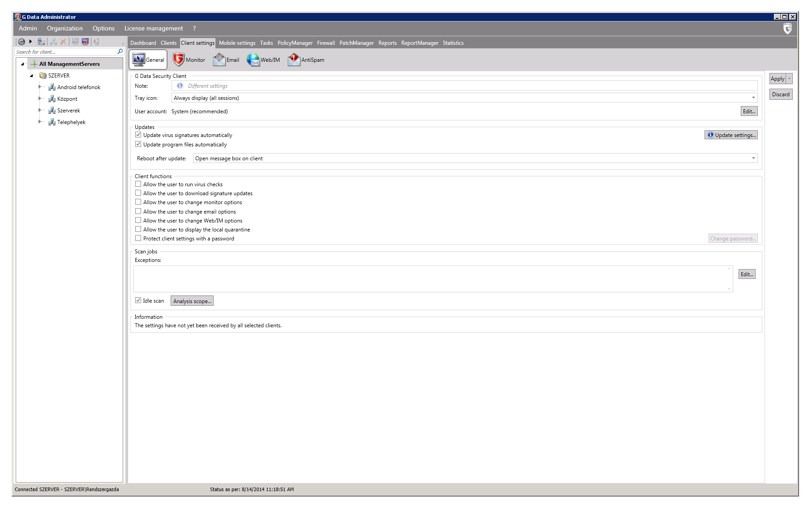The height and width of the screenshot is (505, 812).
Task: Enable user download of signature updates
Action: pos(138,193)
